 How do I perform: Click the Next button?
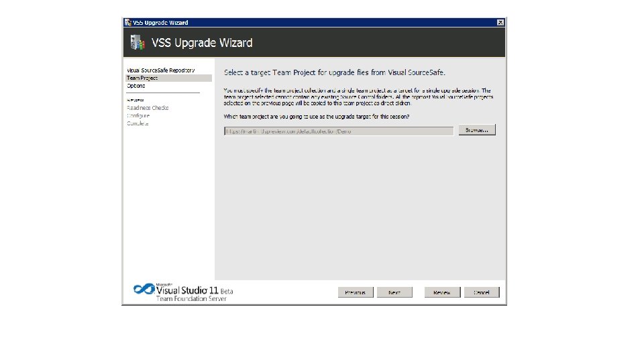[394, 292]
